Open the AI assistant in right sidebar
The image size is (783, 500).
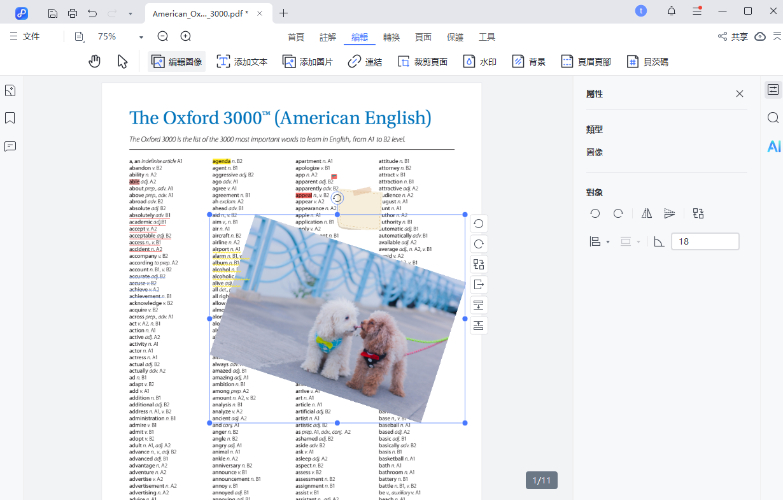774,146
